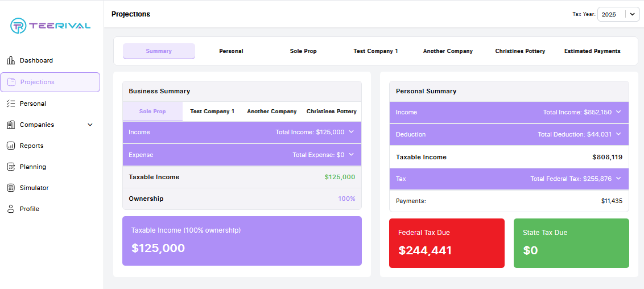Click the Teerival logo

[50, 26]
